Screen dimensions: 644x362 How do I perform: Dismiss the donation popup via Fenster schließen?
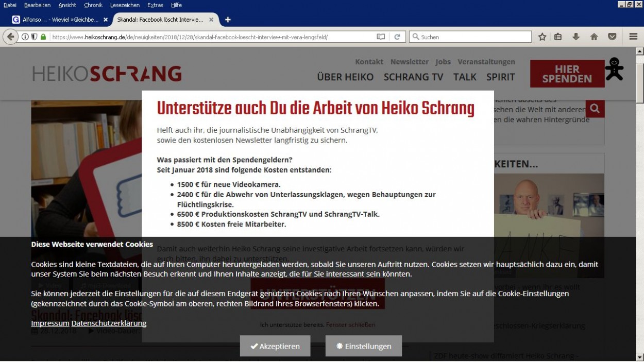coord(350,325)
